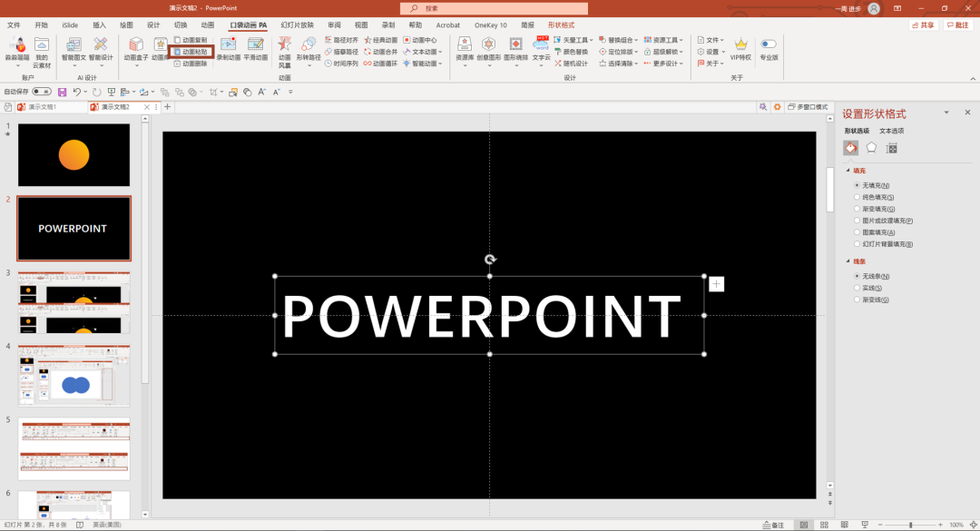Open the 更多设计 more design dropdown
Image resolution: width=980 pixels, height=531 pixels.
tap(663, 64)
